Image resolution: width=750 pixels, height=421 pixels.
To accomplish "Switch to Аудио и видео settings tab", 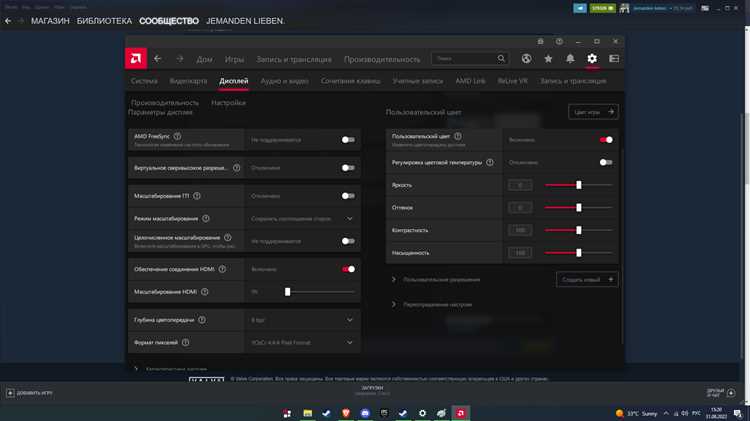I will click(x=285, y=81).
